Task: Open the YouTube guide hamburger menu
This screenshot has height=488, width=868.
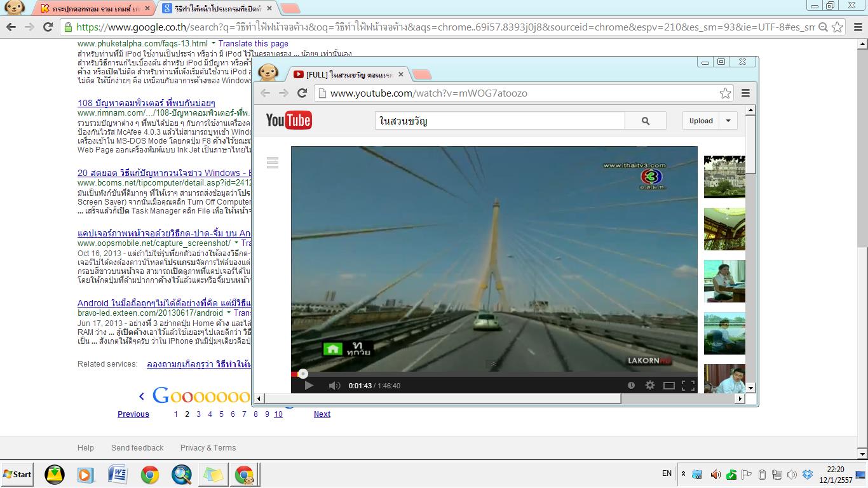Action: tap(273, 163)
